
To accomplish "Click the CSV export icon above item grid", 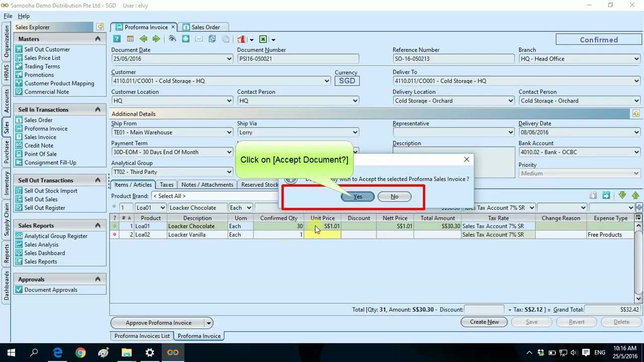I will (606, 196).
